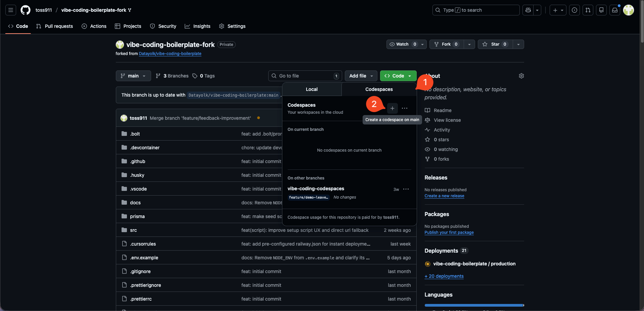Viewport: 644px width, 311px height.
Task: Expand the main branch selector dropdown
Action: point(133,76)
